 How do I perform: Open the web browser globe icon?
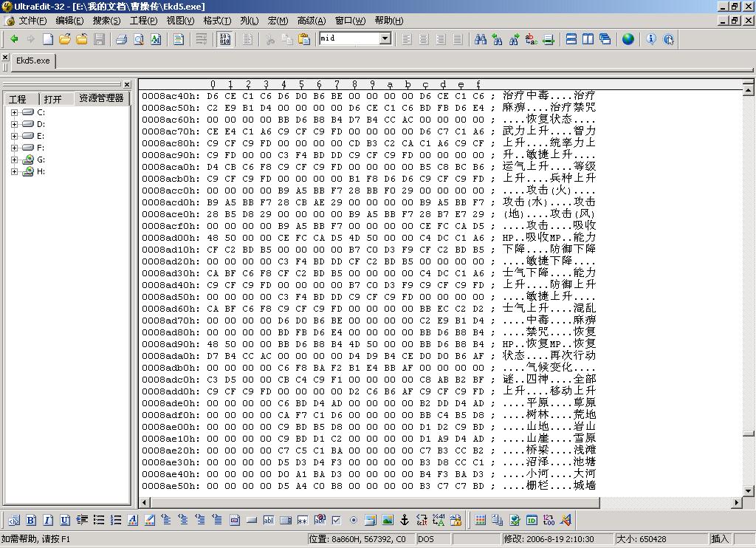(628, 39)
